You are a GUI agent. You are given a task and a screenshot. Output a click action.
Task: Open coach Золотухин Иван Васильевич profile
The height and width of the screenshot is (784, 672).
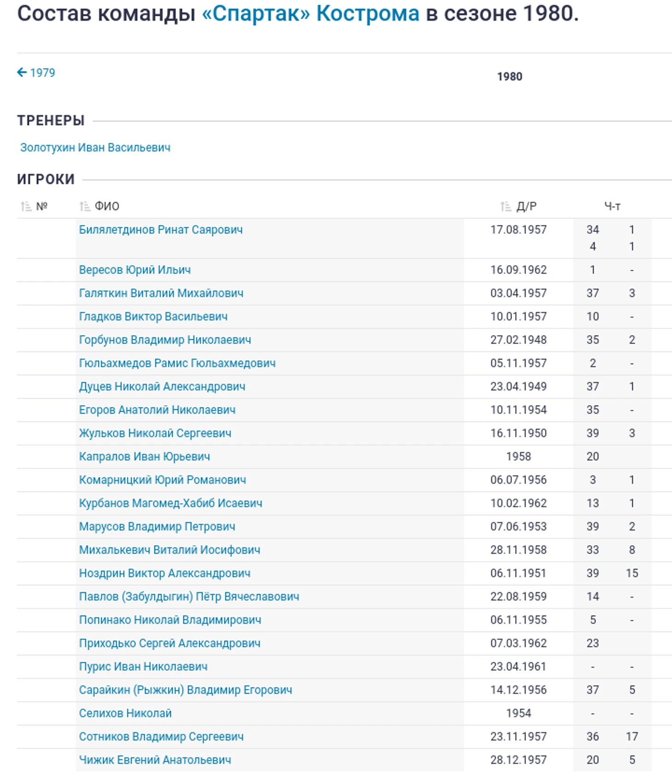click(95, 148)
